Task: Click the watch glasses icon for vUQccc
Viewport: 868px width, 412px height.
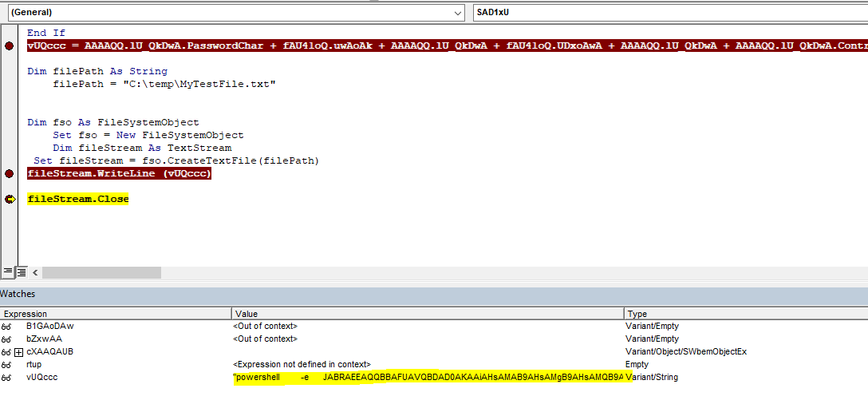Action: [6, 378]
